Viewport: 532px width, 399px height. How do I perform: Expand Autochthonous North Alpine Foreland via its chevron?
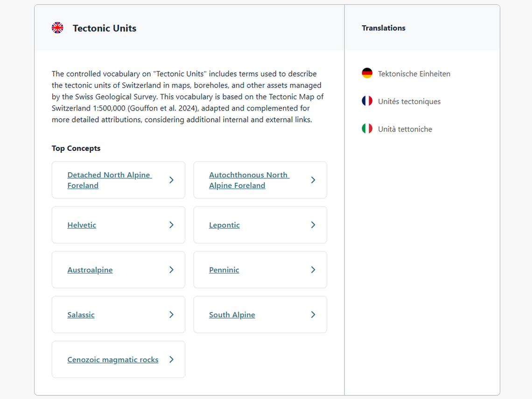(x=313, y=180)
